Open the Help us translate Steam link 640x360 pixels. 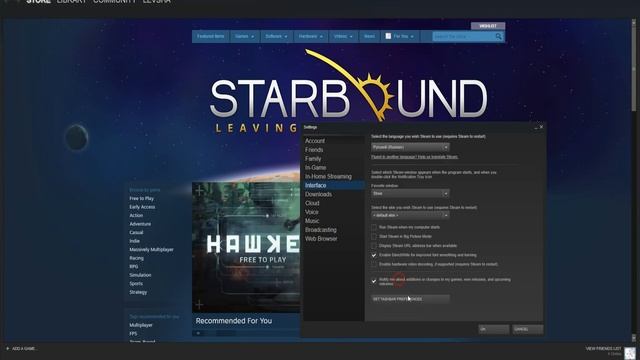[x=414, y=157]
